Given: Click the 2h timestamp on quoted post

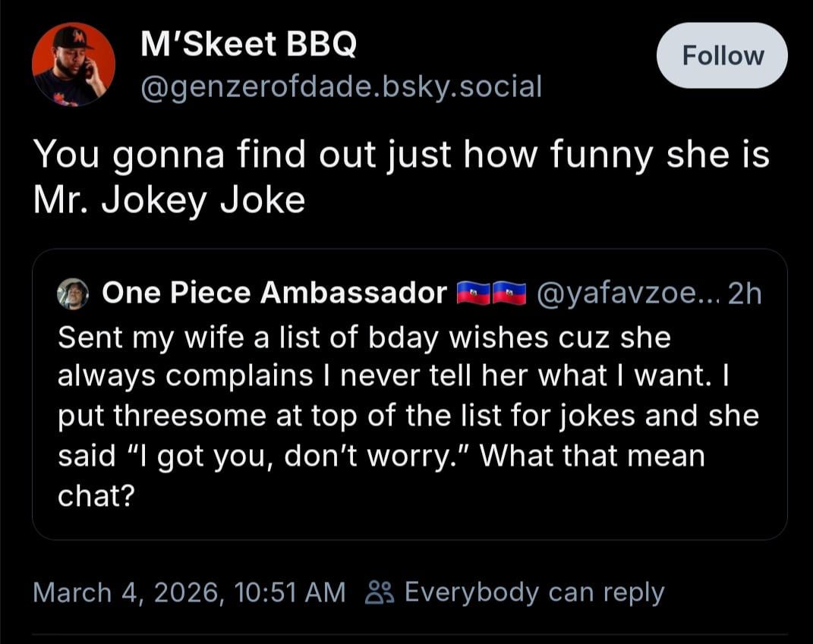Looking at the screenshot, I should click(744, 294).
